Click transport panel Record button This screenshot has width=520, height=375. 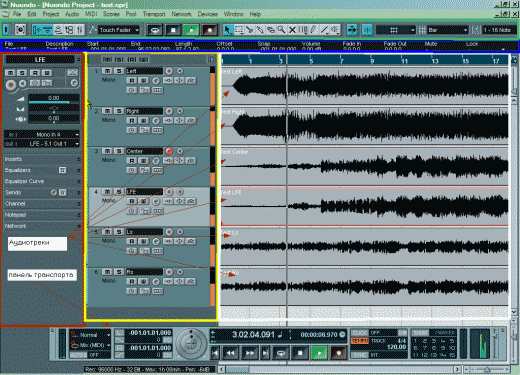coord(338,353)
